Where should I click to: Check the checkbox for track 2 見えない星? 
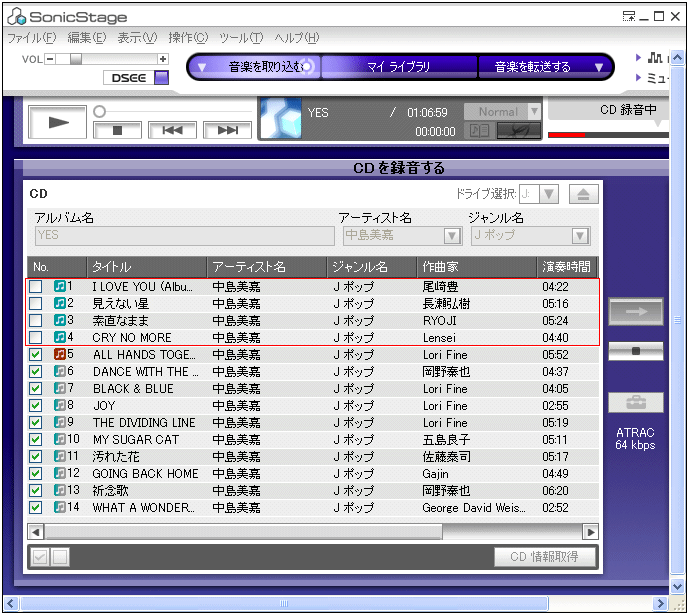[x=36, y=304]
